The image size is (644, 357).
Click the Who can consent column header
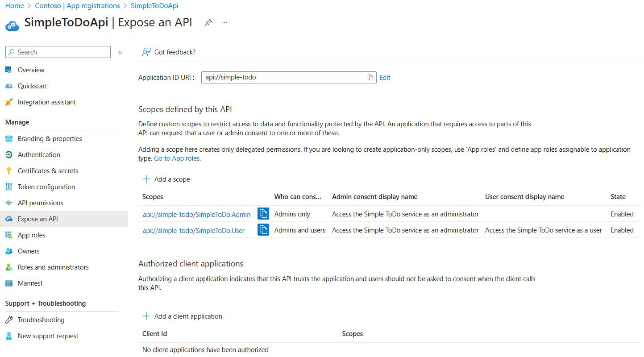point(298,197)
